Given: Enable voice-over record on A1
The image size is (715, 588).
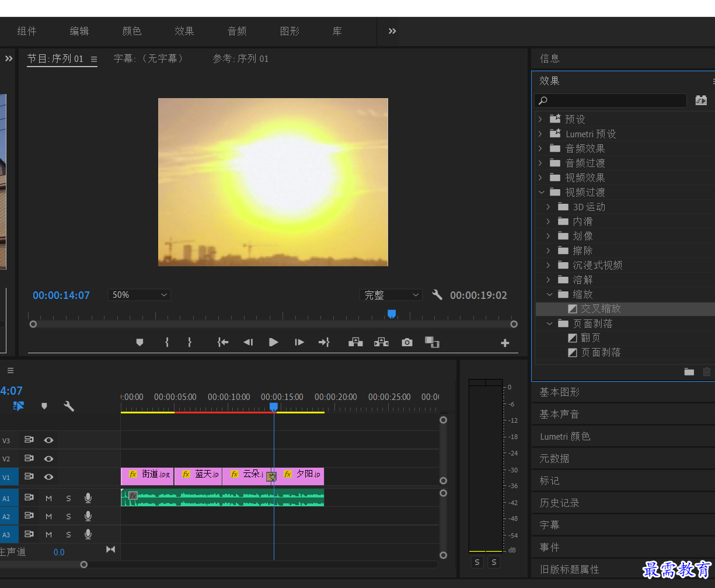Looking at the screenshot, I should [x=88, y=498].
